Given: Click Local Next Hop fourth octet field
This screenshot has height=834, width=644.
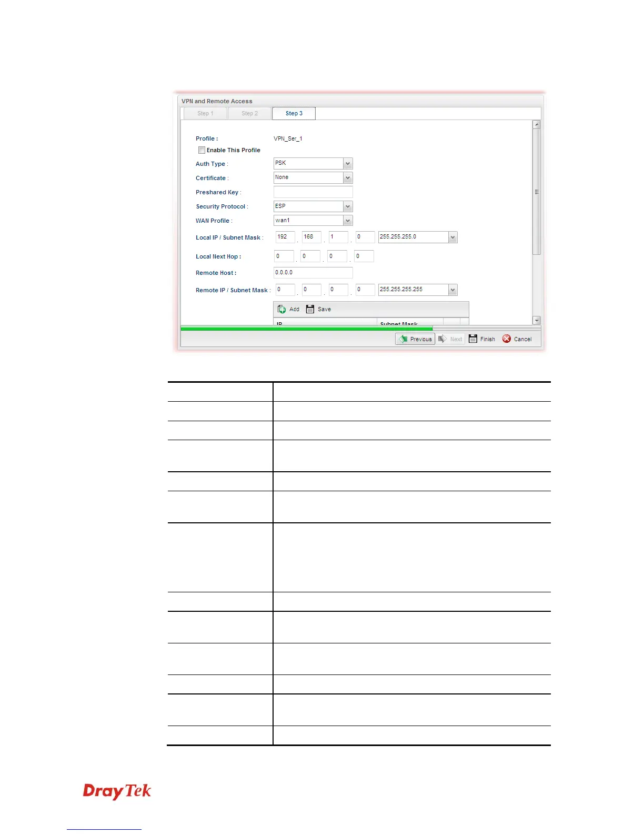Looking at the screenshot, I should 364,256.
